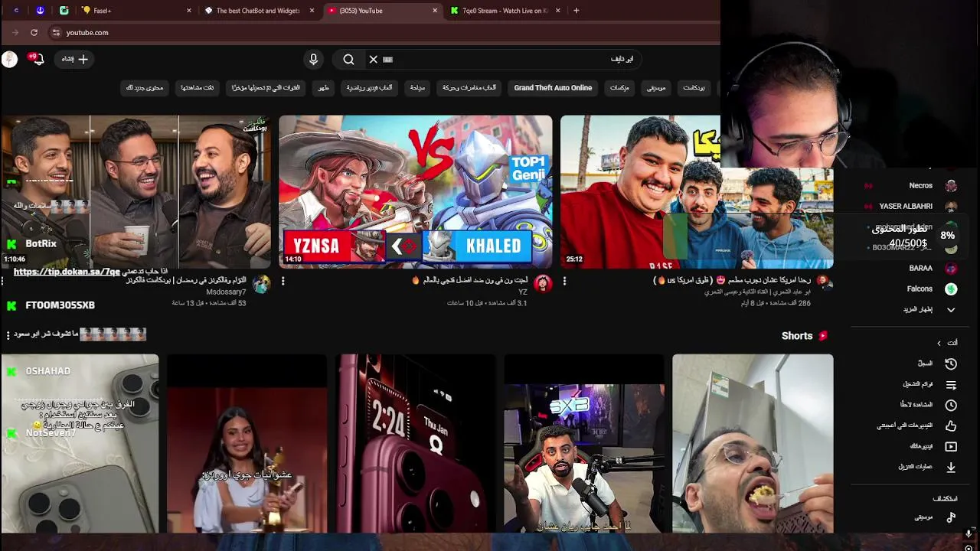Click the browser forward arrow
This screenshot has width=980, height=551.
pos(15,32)
